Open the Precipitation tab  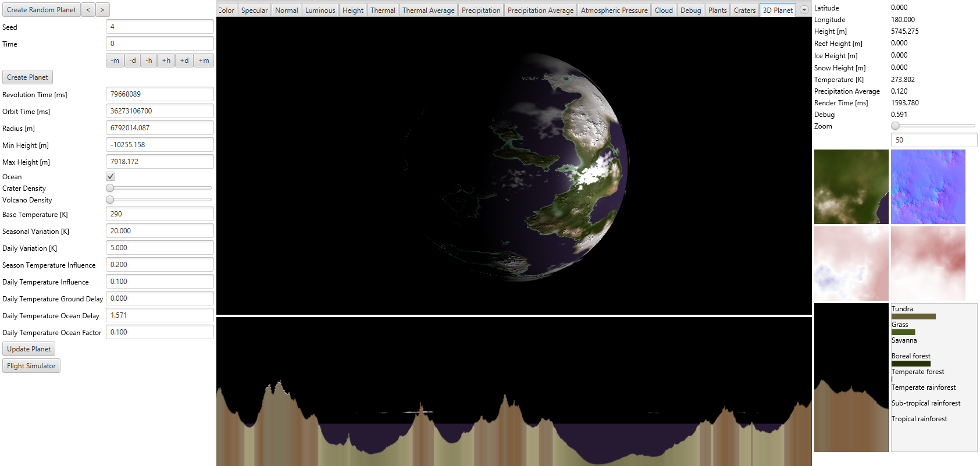[481, 10]
